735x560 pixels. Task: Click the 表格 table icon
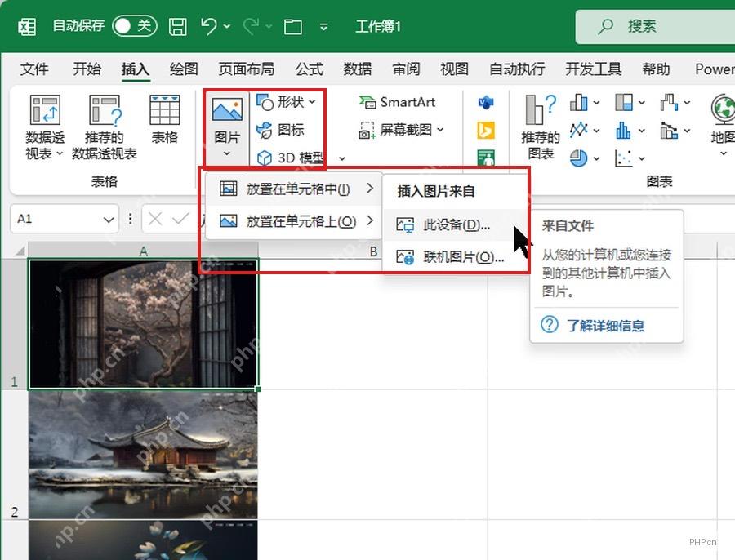(164, 109)
